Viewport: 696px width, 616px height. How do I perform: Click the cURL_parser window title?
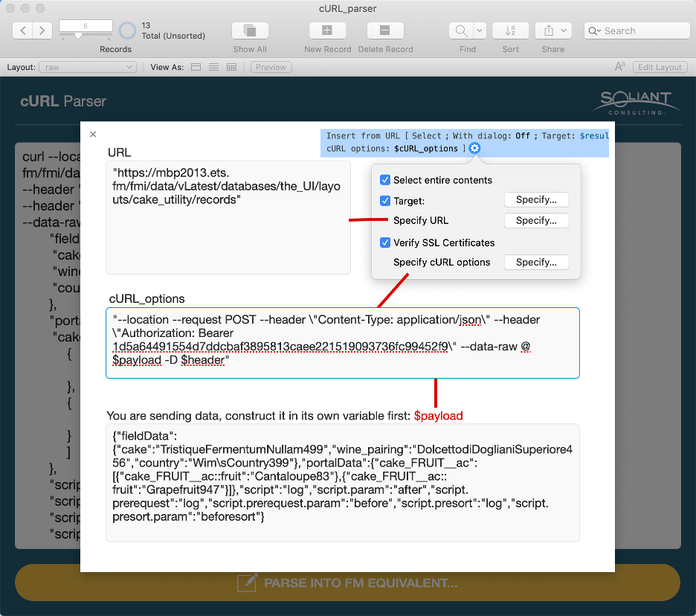click(x=347, y=8)
